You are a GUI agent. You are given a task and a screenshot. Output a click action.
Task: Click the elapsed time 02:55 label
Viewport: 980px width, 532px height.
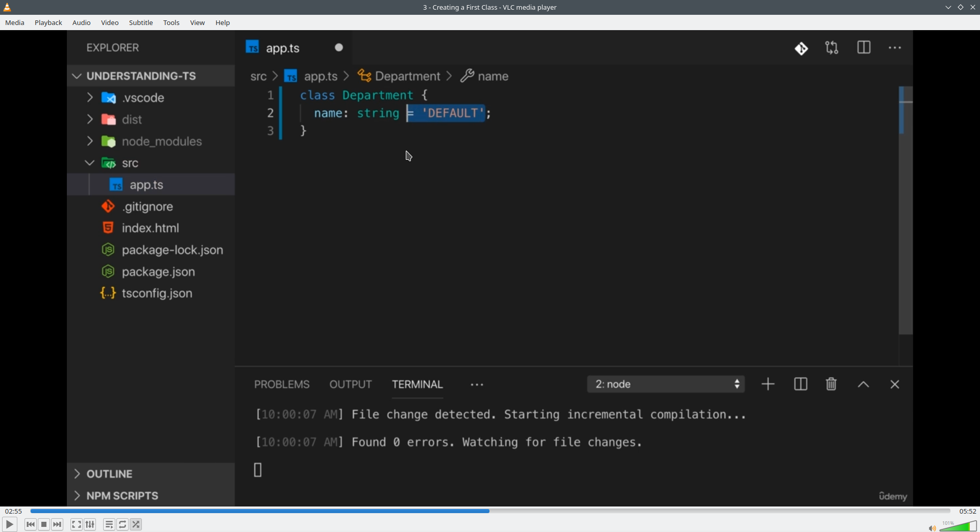pyautogui.click(x=13, y=511)
